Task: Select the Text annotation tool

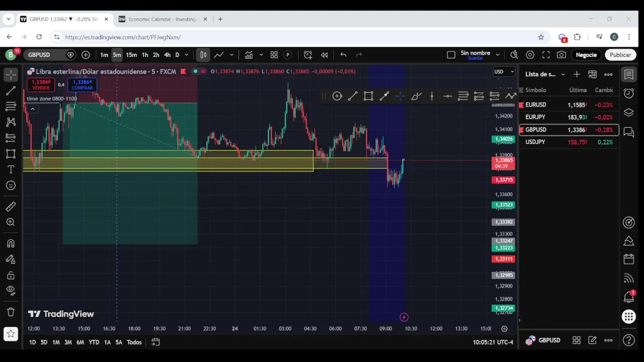Action: (11, 170)
